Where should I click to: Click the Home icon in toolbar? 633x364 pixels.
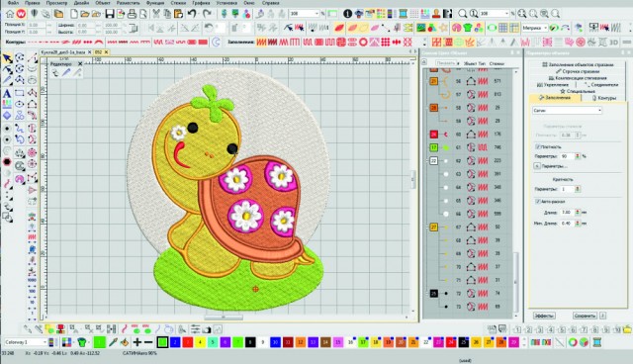[x=10, y=14]
